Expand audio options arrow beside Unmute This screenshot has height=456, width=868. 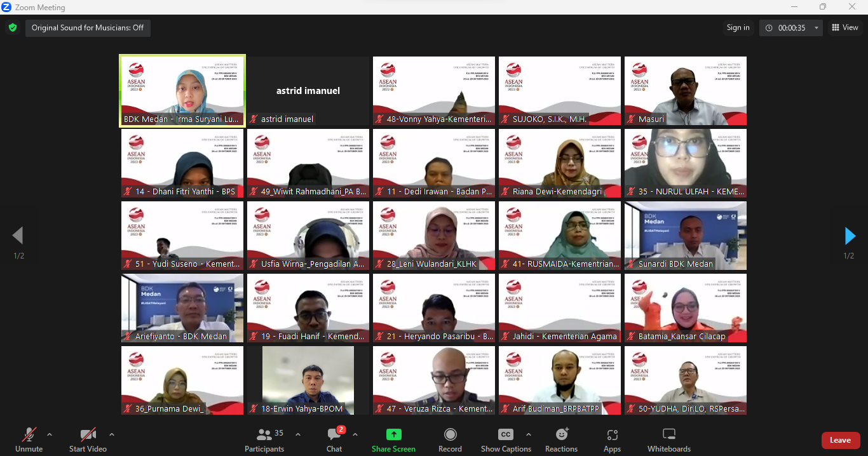click(x=50, y=434)
